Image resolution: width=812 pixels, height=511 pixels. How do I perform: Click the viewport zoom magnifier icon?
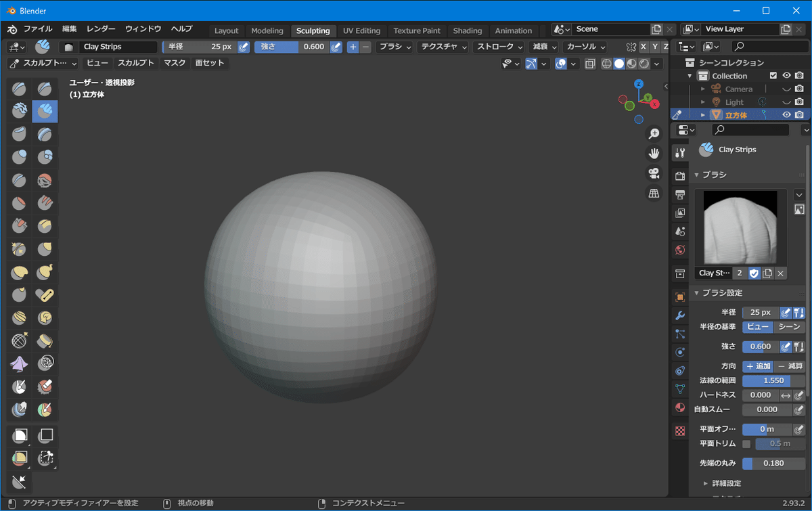click(x=654, y=134)
